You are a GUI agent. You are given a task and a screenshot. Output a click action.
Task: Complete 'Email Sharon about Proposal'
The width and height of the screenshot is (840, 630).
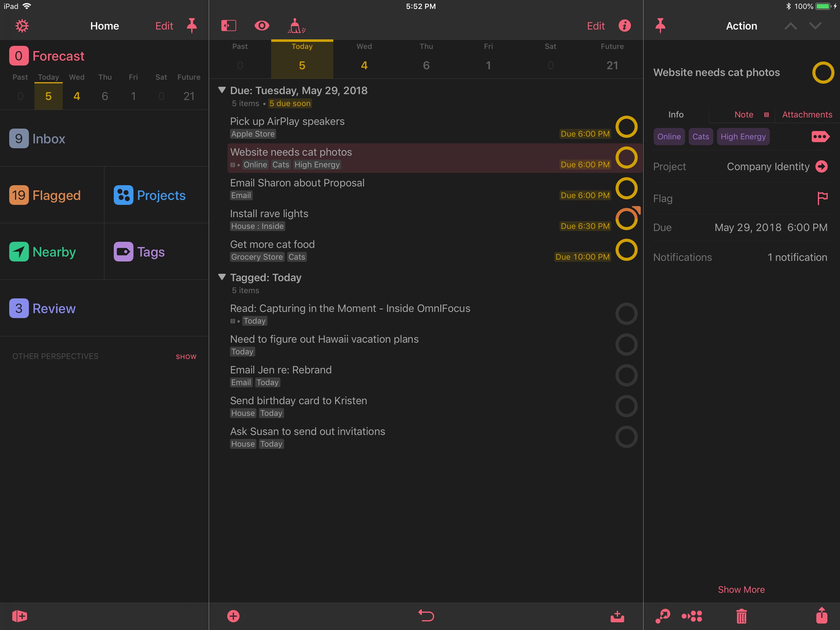[x=627, y=188]
